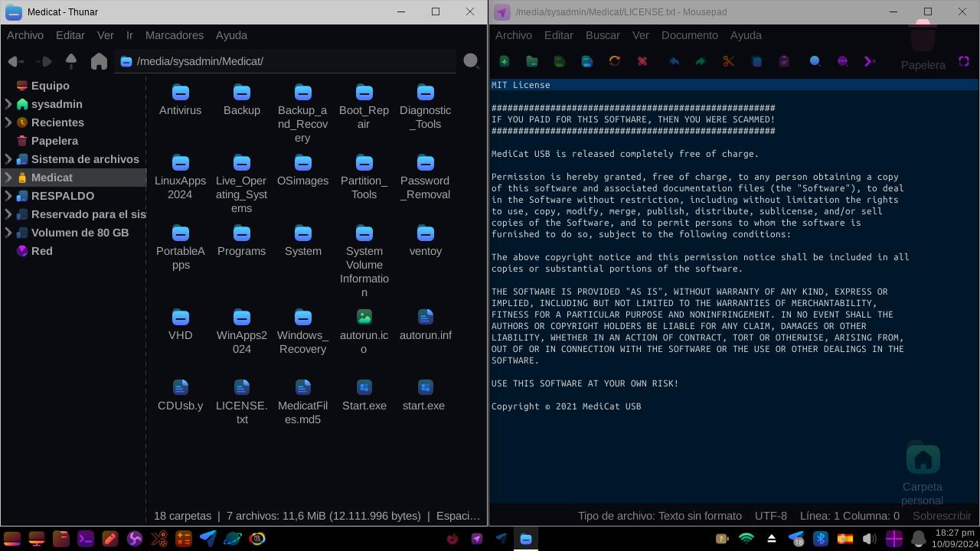Select the Password_Removal folder
The width and height of the screenshot is (980, 551).
point(426,178)
